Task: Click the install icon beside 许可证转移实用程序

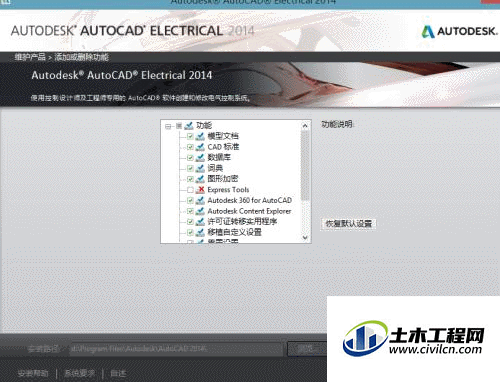Action: coord(200,222)
